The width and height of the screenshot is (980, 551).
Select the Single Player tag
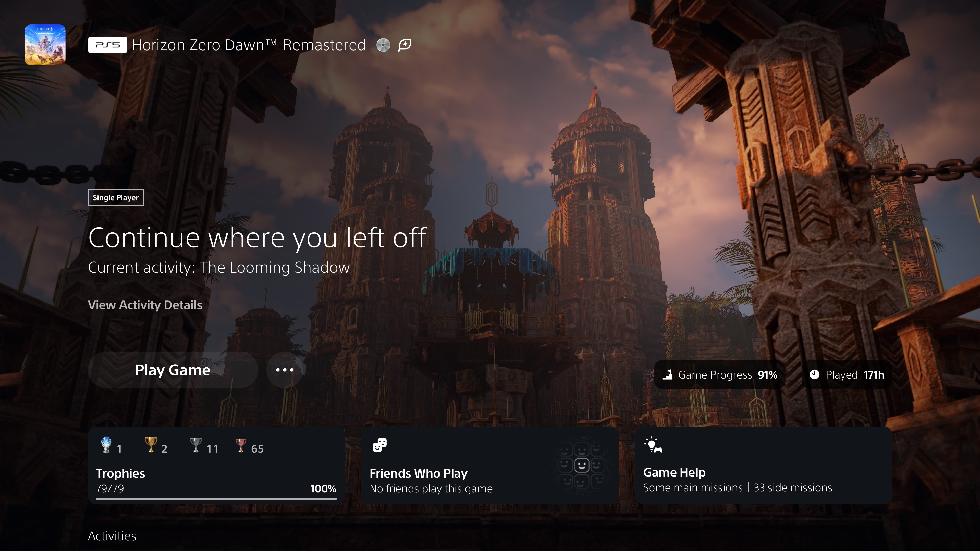coord(116,197)
